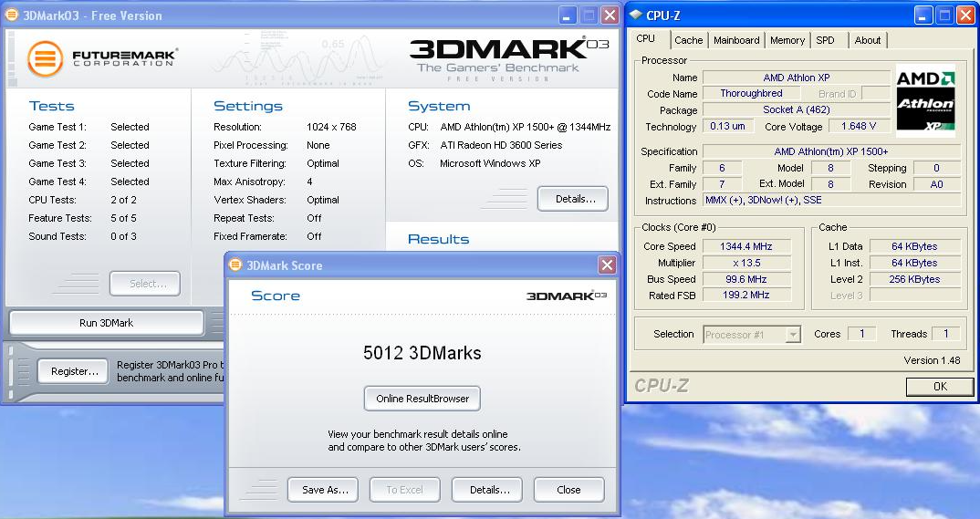Click the Core Voltage value 1.648 V

point(859,126)
